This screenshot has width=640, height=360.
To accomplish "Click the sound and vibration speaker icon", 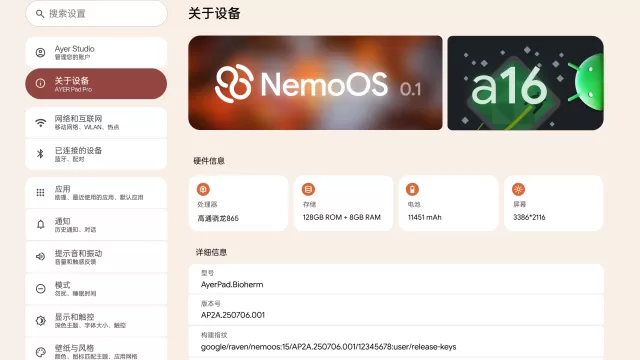I will click(40, 256).
